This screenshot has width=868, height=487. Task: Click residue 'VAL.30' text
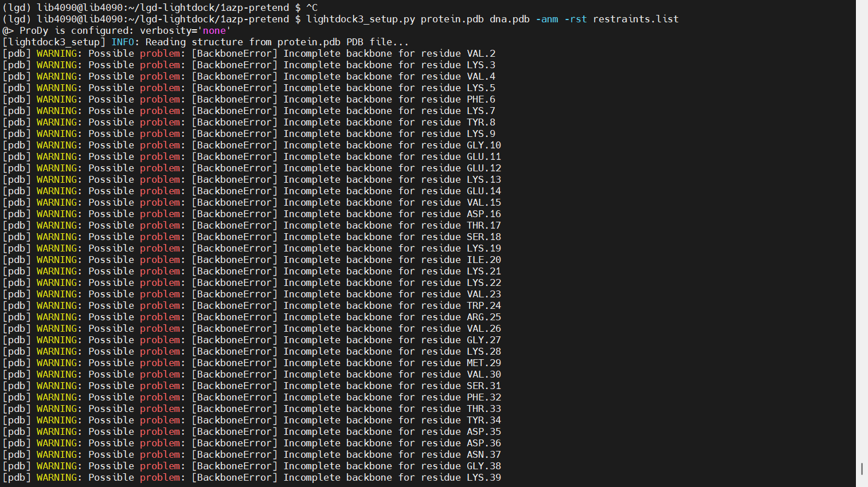pos(484,374)
